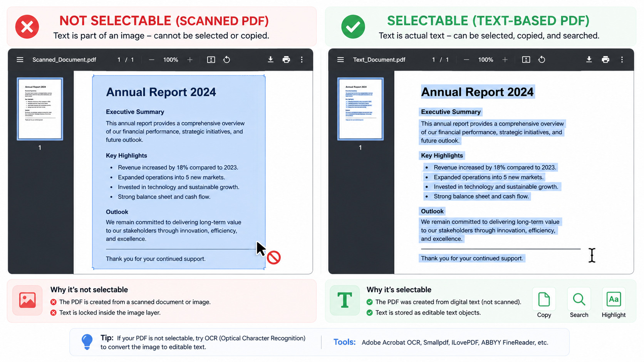Zoom out in Text_Document.pdf viewer

point(466,60)
